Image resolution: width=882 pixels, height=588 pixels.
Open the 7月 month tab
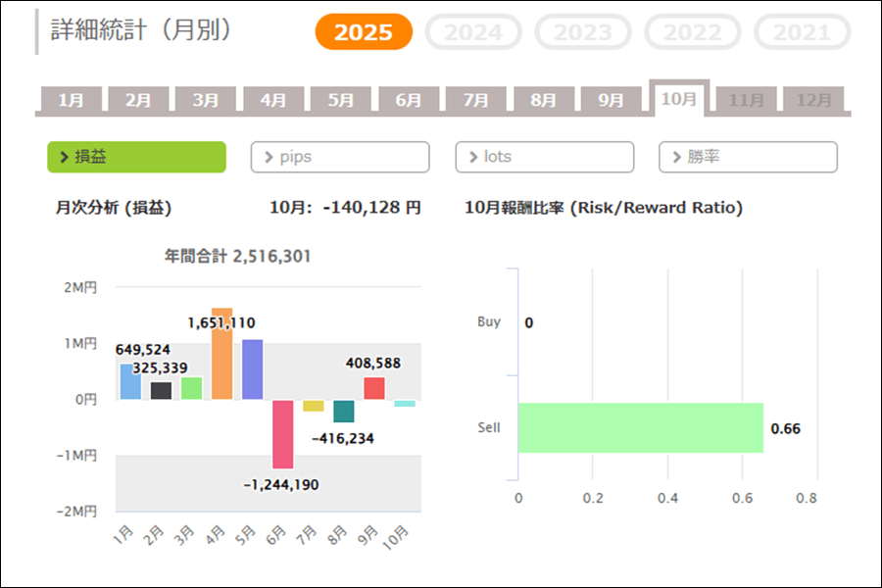476,100
